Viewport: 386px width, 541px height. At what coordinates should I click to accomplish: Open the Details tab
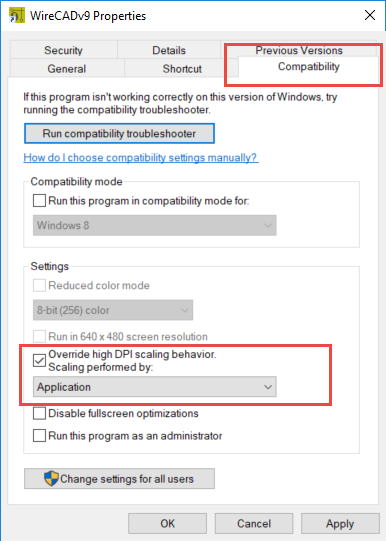[x=169, y=50]
